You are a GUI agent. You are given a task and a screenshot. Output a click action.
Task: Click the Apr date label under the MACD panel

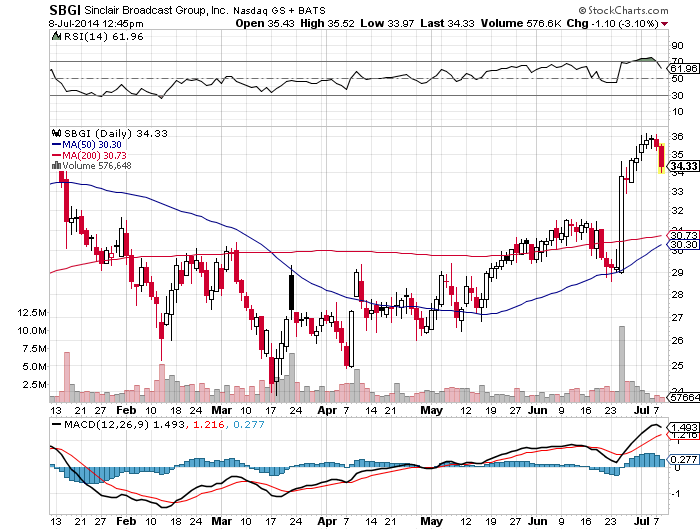click(327, 521)
